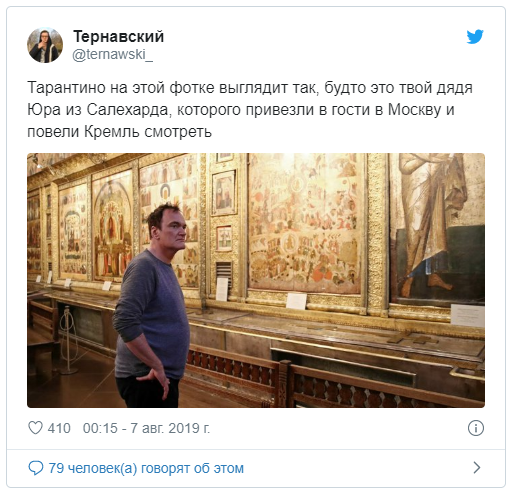Open the tweet info circle icon
507x491 pixels.
(476, 428)
